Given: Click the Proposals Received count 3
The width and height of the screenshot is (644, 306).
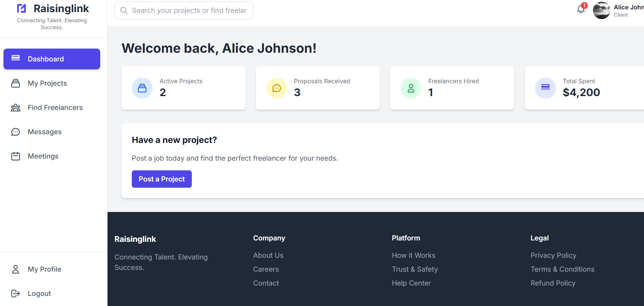Looking at the screenshot, I should click(297, 92).
